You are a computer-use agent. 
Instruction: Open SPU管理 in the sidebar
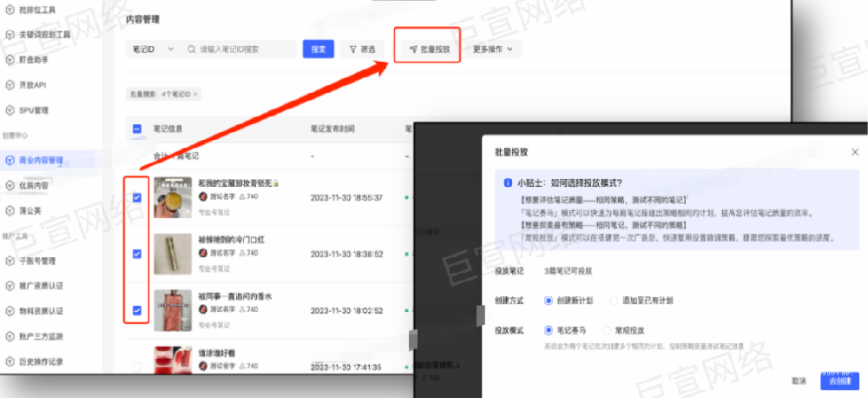pos(34,110)
